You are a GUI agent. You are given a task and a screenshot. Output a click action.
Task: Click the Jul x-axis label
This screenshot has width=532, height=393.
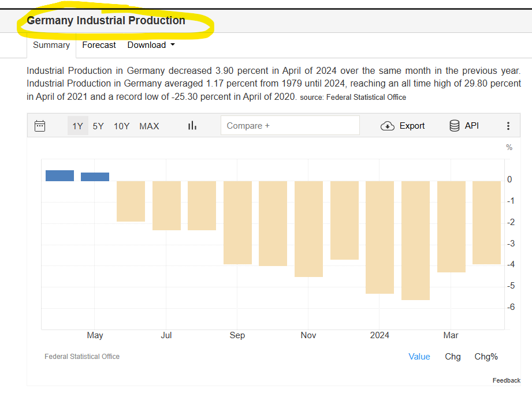tap(166, 335)
